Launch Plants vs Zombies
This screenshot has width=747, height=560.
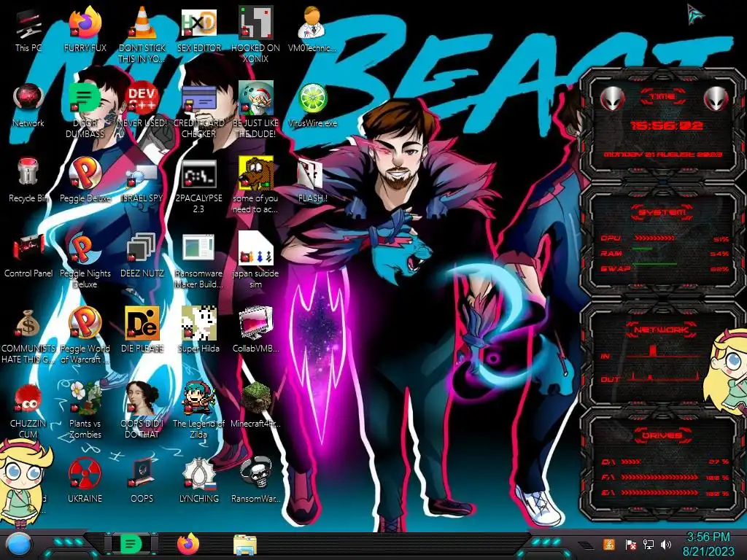(85, 411)
